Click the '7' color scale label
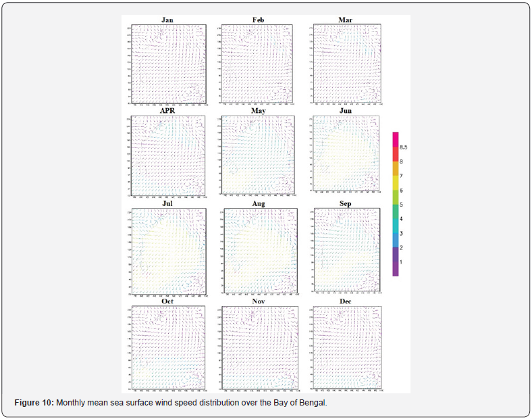 coord(402,176)
